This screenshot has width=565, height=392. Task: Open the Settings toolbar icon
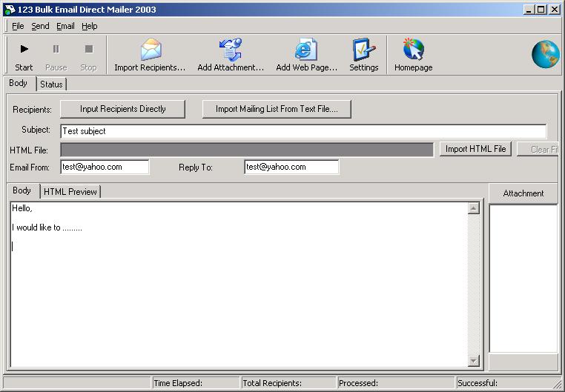pyautogui.click(x=363, y=50)
